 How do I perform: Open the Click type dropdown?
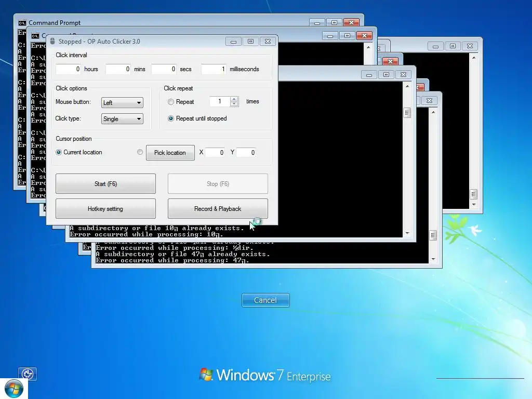122,119
